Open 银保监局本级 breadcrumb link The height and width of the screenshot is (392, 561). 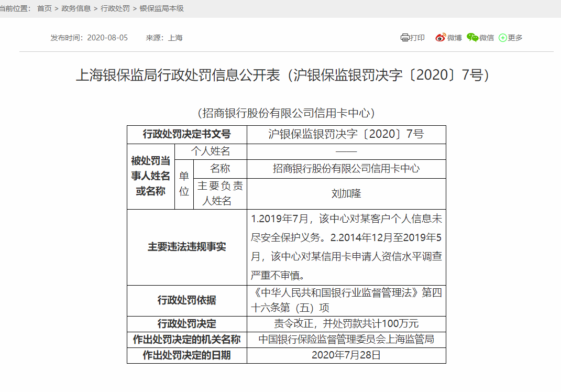(x=162, y=8)
